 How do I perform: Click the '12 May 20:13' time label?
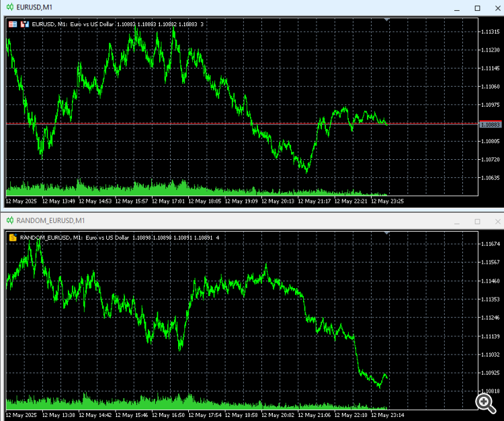tap(278, 201)
